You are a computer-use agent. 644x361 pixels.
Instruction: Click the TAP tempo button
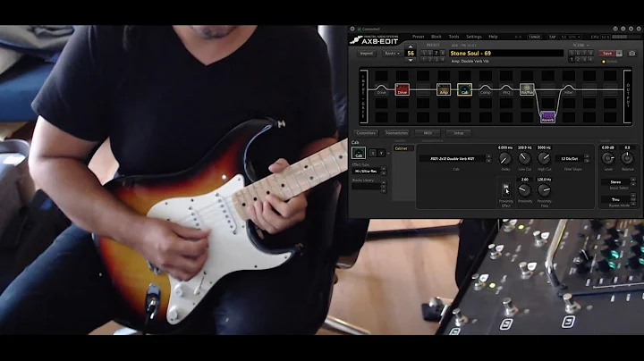[x=553, y=37]
